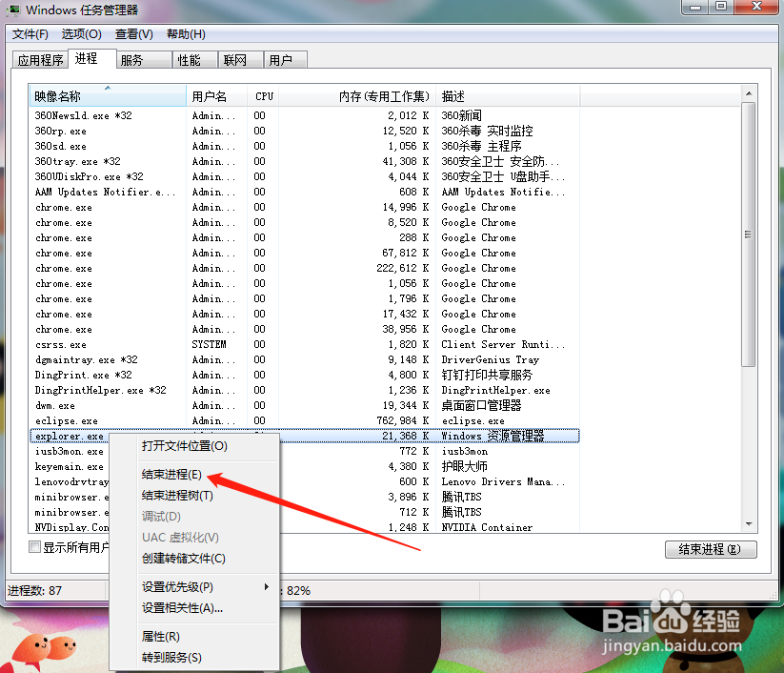
Task: Switch to the 应用程序 tab
Action: tap(41, 60)
